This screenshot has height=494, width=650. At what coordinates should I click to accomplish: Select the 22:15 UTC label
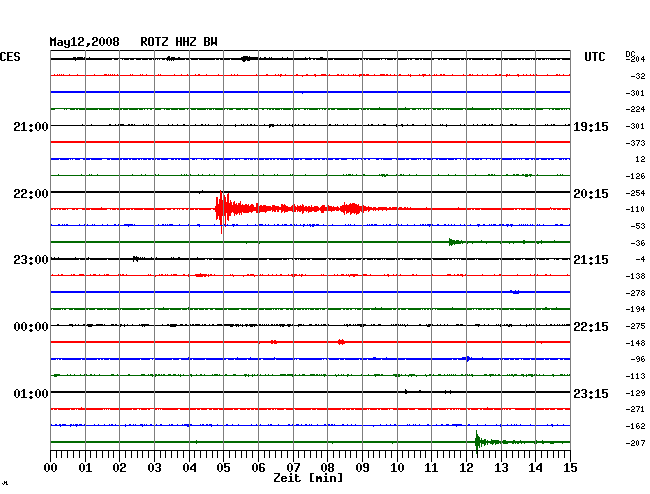591,327
